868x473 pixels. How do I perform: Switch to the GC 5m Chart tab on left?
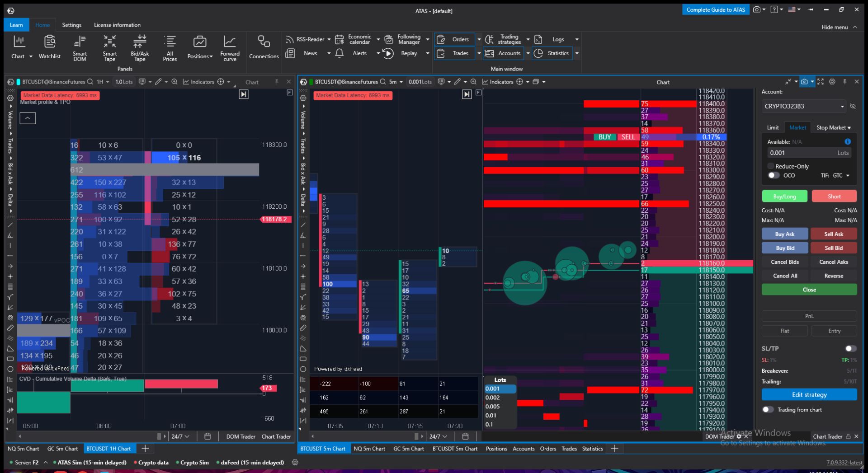tap(62, 449)
